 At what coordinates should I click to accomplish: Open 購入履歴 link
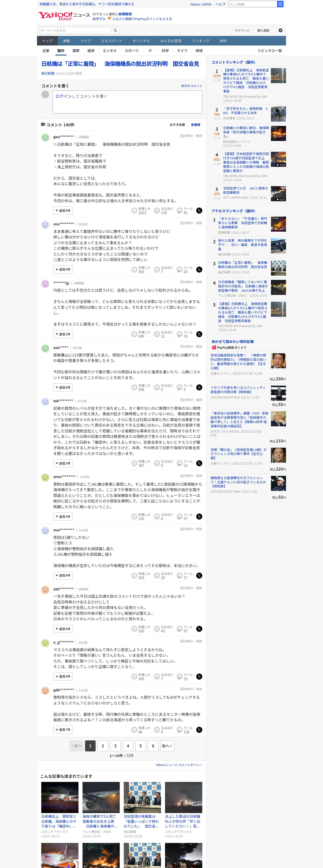263,30
